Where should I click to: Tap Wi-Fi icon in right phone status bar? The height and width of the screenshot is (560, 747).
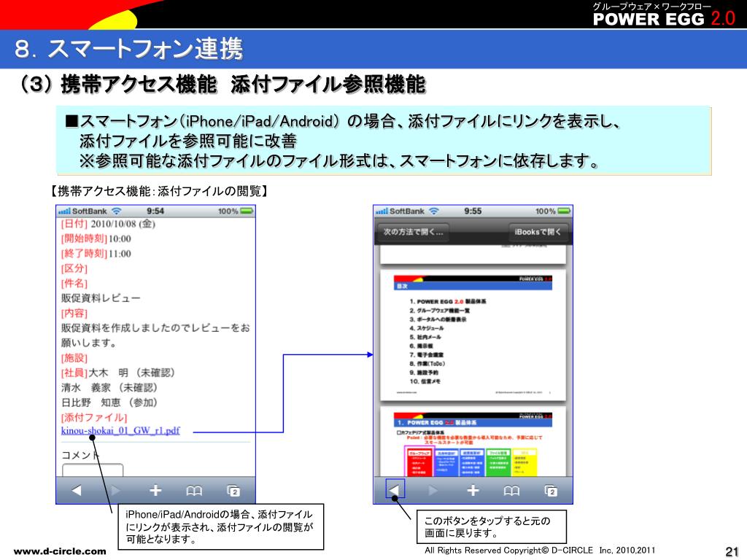pyautogui.click(x=433, y=211)
